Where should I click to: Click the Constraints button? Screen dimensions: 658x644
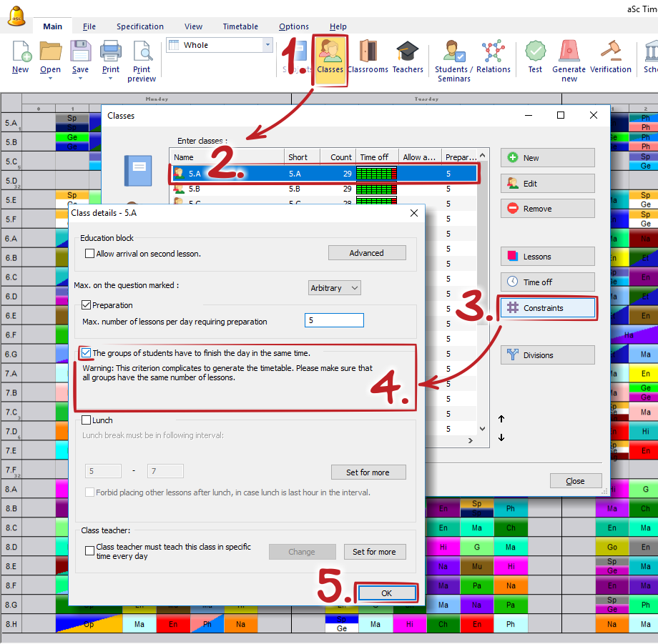pos(548,308)
